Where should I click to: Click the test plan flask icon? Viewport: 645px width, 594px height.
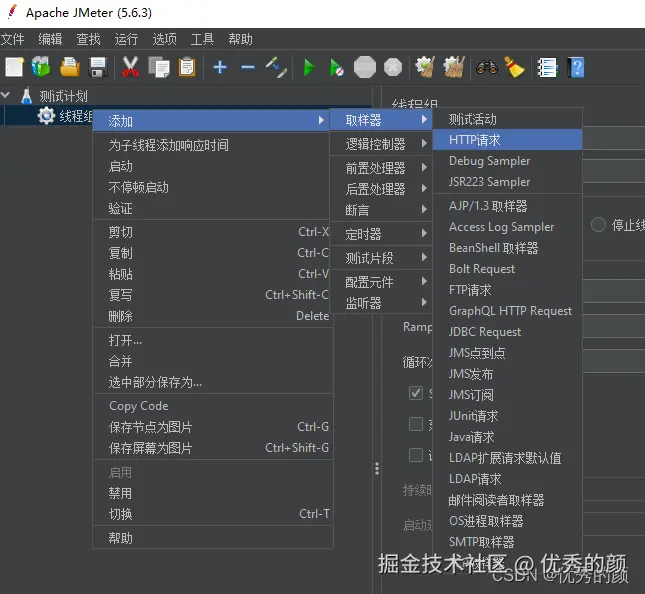(26, 96)
